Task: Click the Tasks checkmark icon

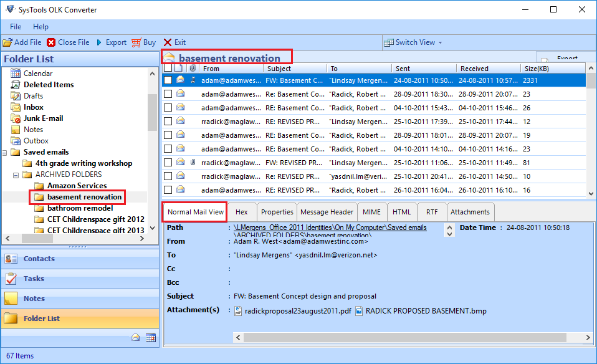Action: tap(11, 279)
